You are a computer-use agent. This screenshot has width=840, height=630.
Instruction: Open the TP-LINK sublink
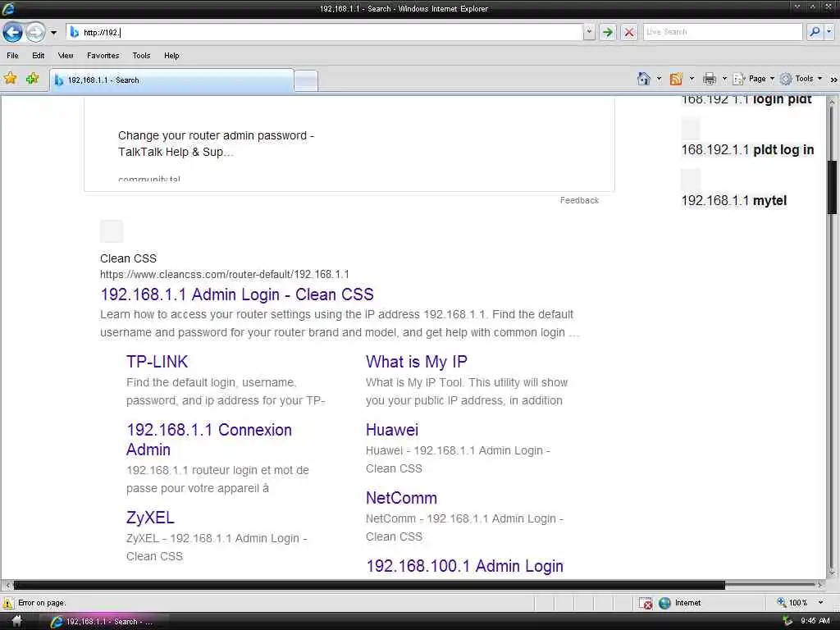(157, 362)
